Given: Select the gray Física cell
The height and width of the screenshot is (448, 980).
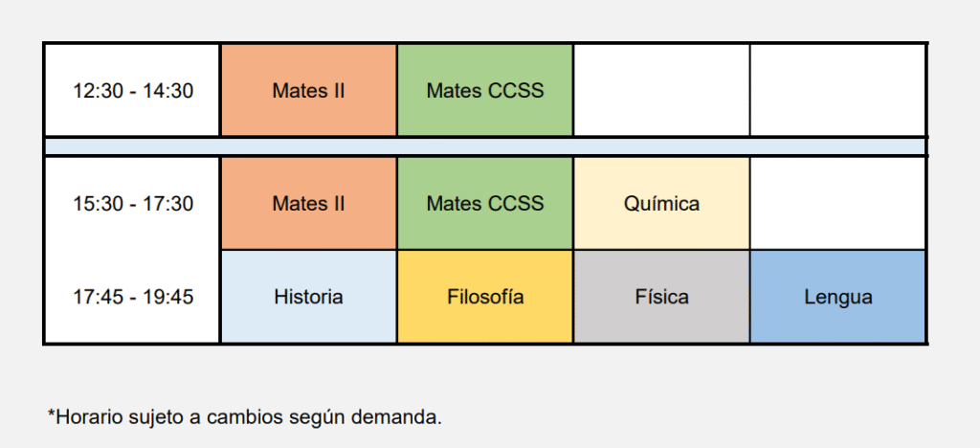Looking at the screenshot, I should (x=661, y=297).
